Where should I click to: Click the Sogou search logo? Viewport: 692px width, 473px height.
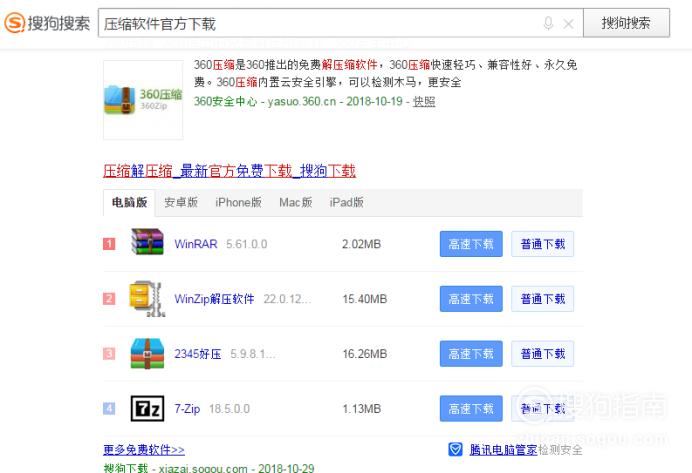pos(47,23)
